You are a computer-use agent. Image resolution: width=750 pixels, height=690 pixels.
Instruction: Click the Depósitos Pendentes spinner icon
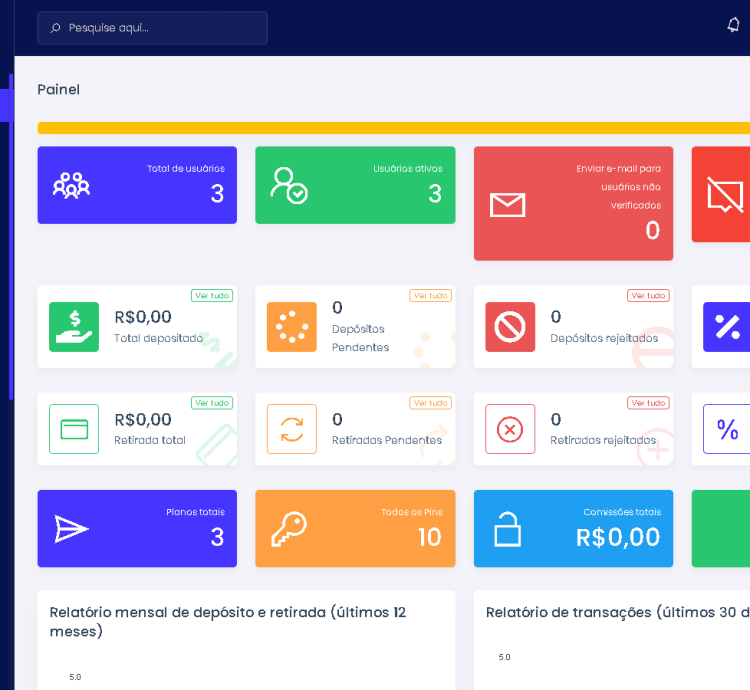point(292,327)
